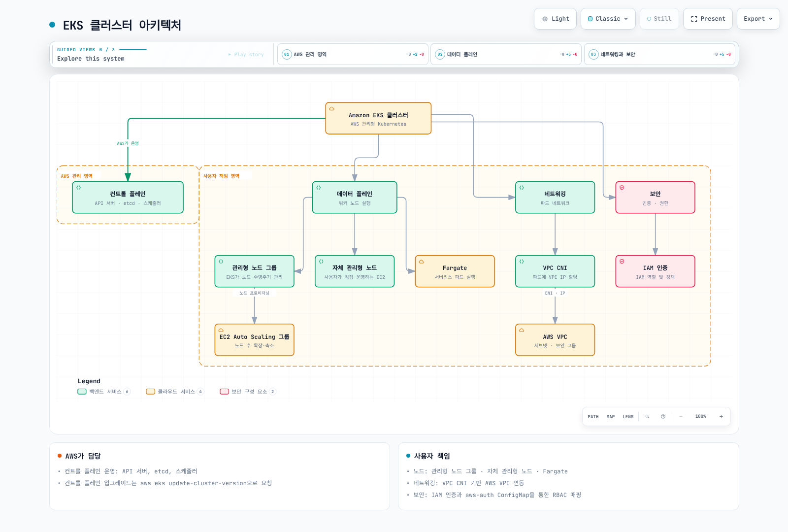Screen dimensions: 788x532
Task: Click the shield icon on IAM 인증 node
Action: click(x=622, y=262)
